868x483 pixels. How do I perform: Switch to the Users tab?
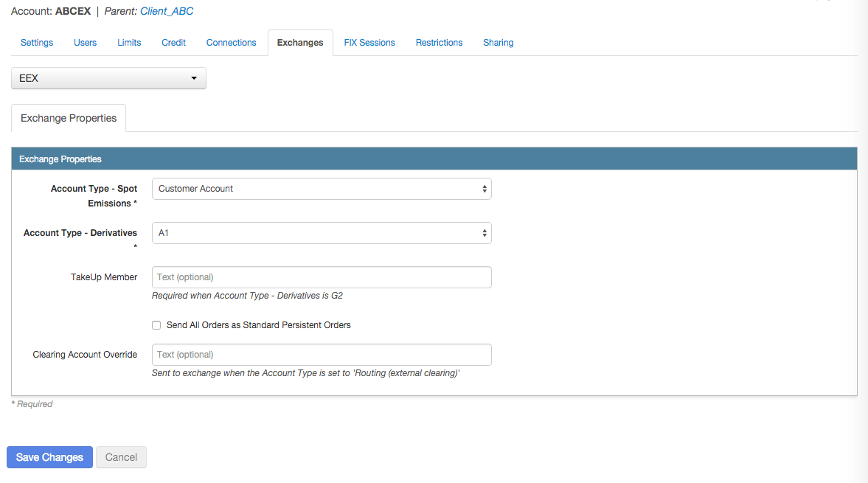click(86, 43)
